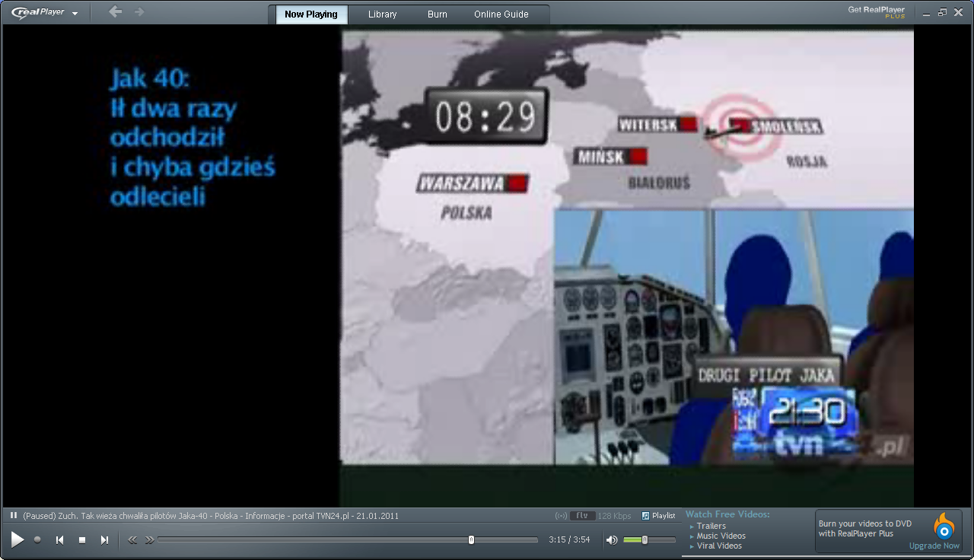Click the Burn to DVD flame icon
Screen dimensions: 974x560
[944, 527]
